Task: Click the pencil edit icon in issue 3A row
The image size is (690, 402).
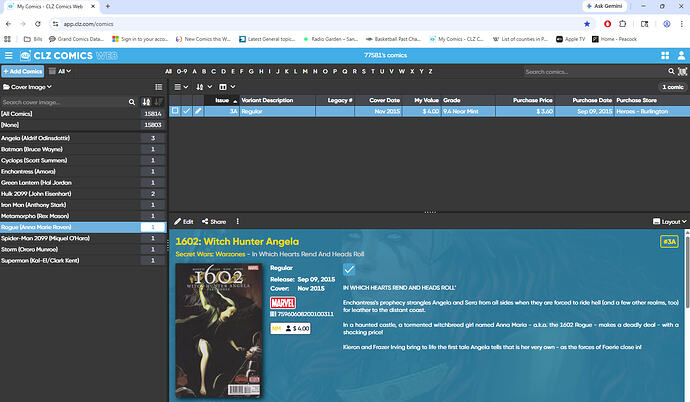Action: pyautogui.click(x=198, y=111)
